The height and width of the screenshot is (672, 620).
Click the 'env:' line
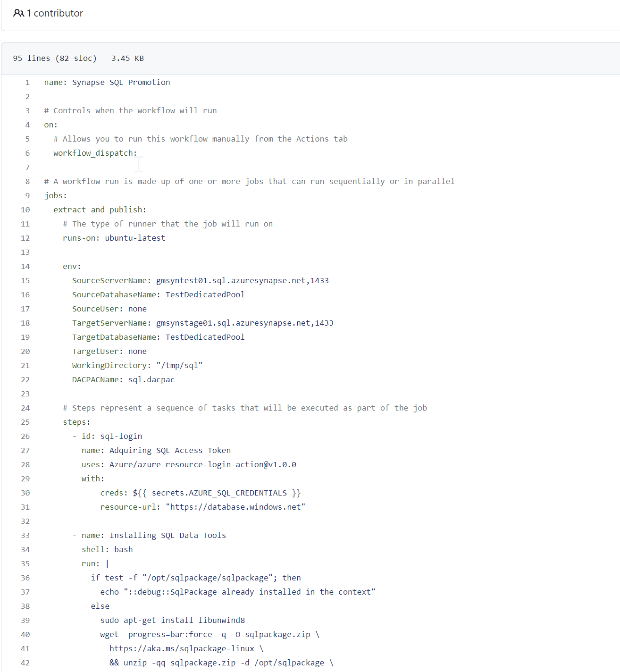pos(72,267)
